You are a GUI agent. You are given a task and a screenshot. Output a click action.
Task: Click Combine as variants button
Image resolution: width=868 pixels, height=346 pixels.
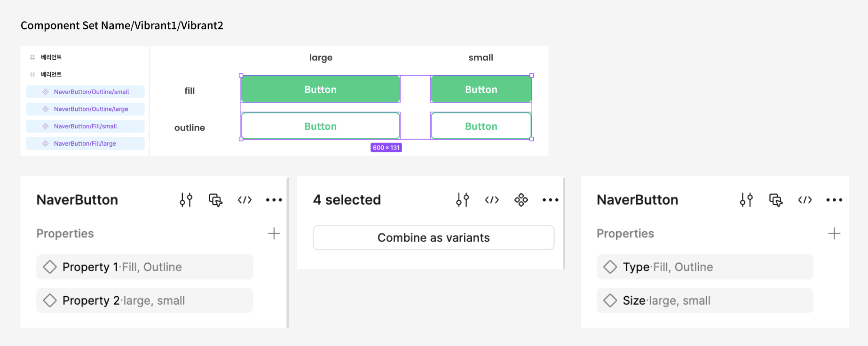(434, 237)
